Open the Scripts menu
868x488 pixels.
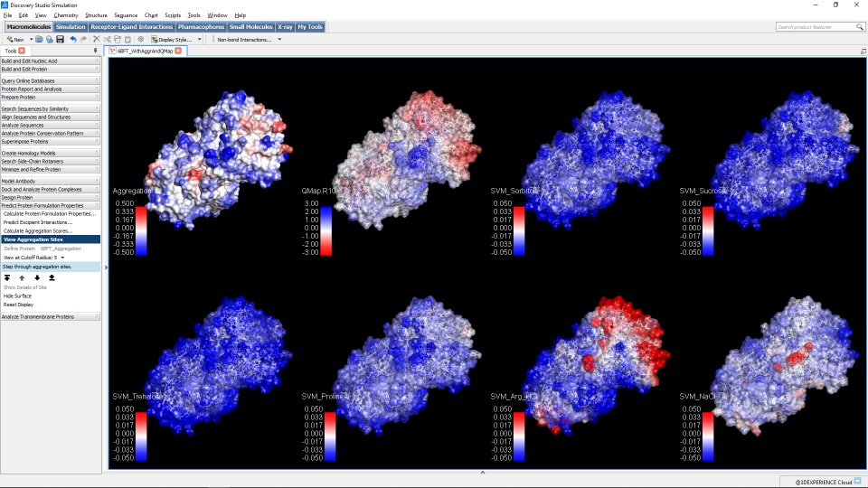point(173,15)
